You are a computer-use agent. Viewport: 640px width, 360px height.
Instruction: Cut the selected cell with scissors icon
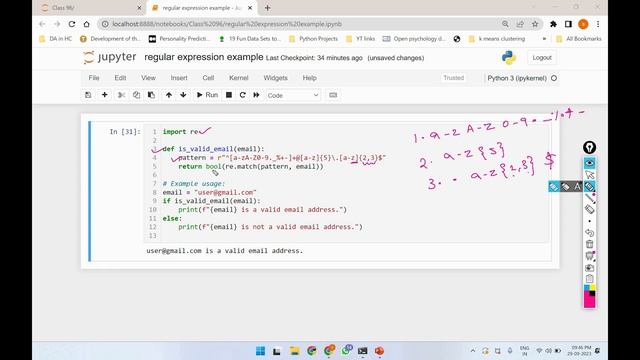click(121, 95)
